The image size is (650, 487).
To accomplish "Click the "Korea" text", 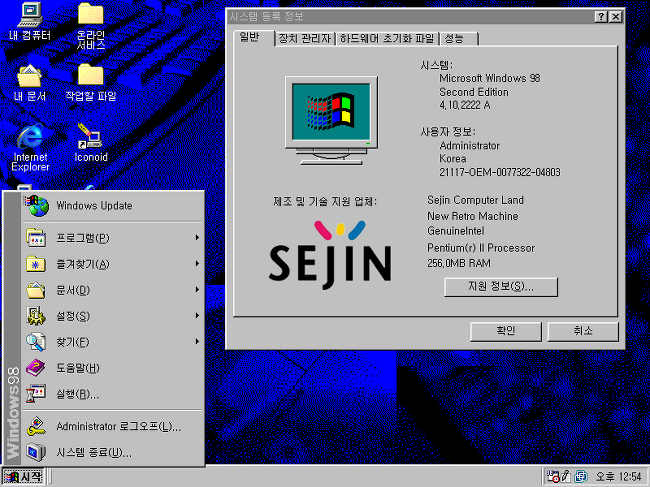I will [x=453, y=159].
